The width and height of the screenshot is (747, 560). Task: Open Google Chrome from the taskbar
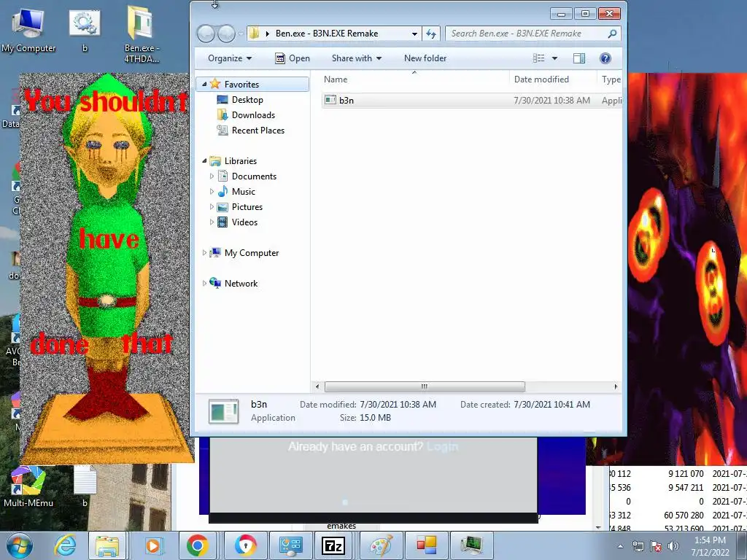point(197,545)
